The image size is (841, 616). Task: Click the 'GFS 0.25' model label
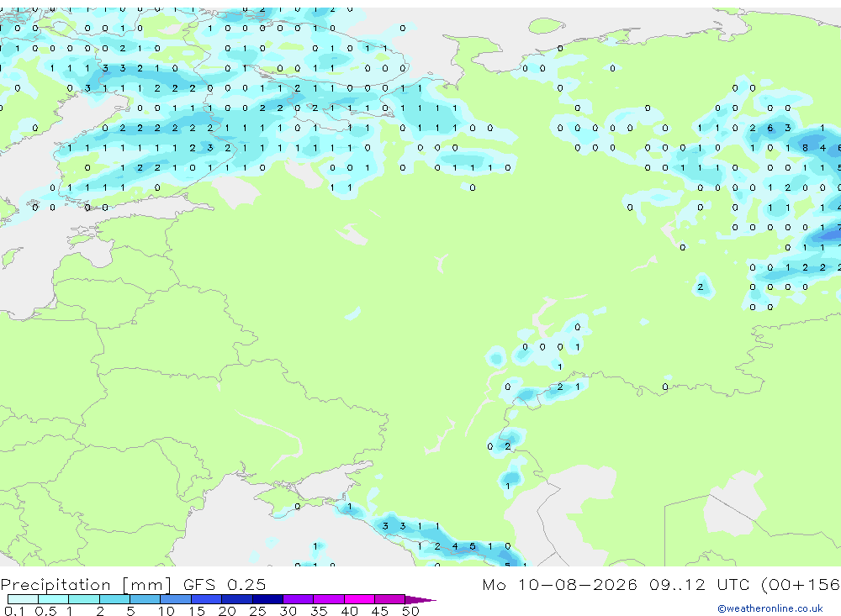click(225, 584)
